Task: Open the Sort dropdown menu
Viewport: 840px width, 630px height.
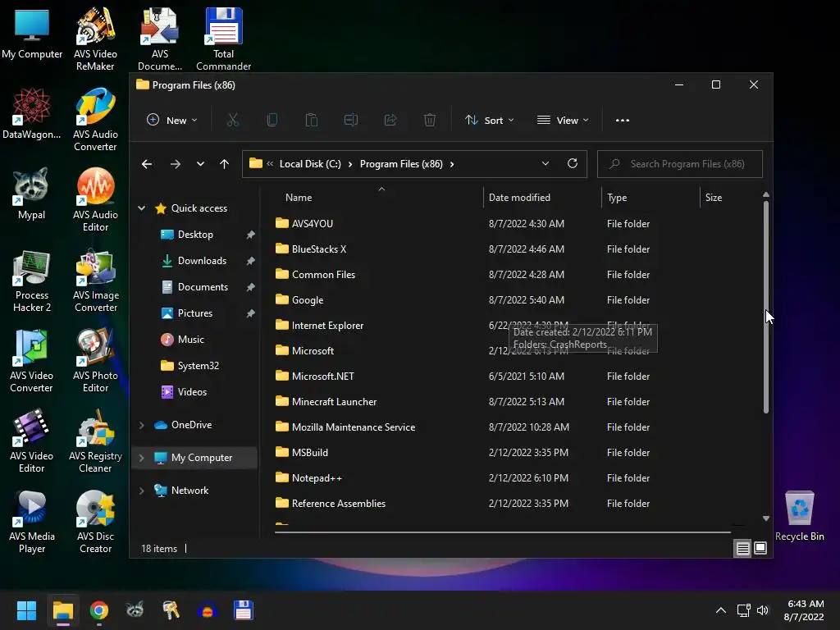Action: pos(490,120)
